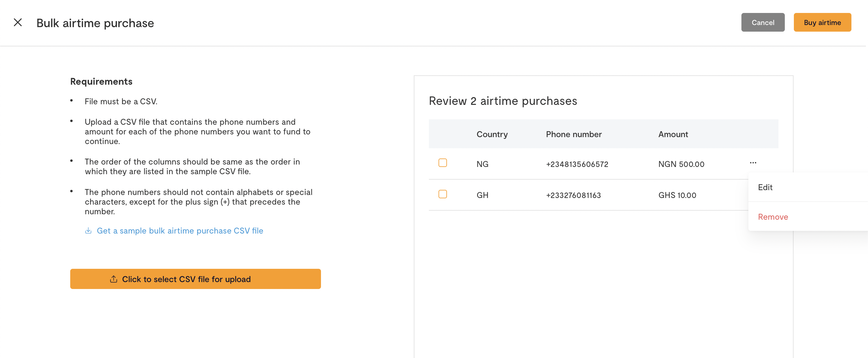The width and height of the screenshot is (868, 358).
Task: Click the upload icon on CSV button
Action: 114,279
